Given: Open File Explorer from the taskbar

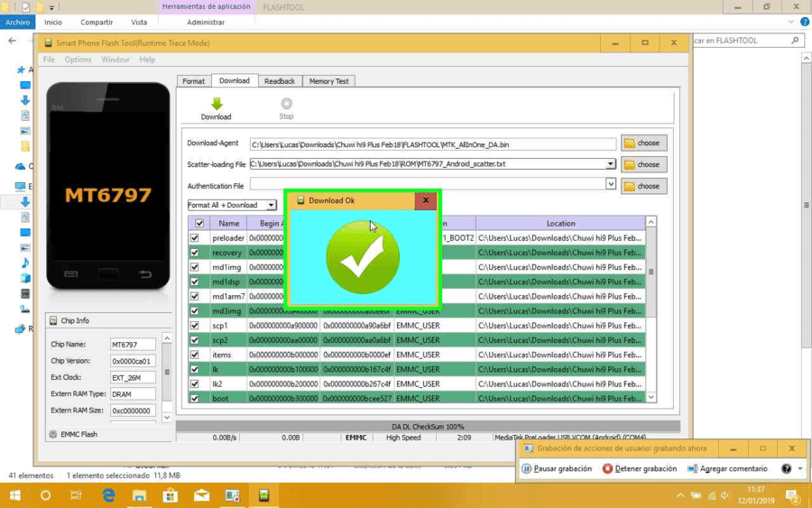Looking at the screenshot, I should 139,495.
